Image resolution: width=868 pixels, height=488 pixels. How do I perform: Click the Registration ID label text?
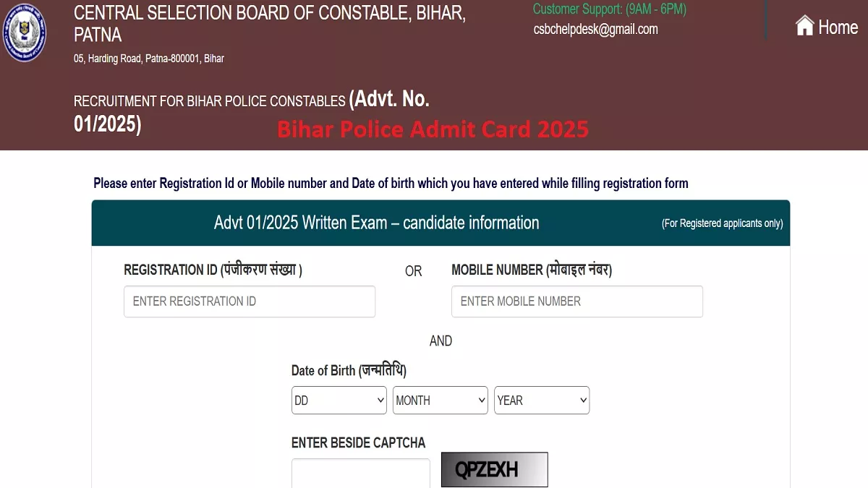click(213, 270)
